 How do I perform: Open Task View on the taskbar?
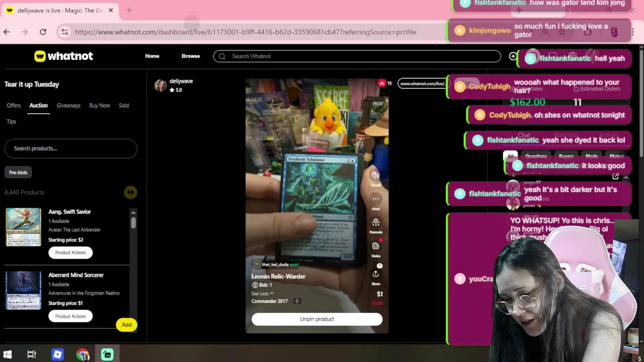[x=31, y=354]
